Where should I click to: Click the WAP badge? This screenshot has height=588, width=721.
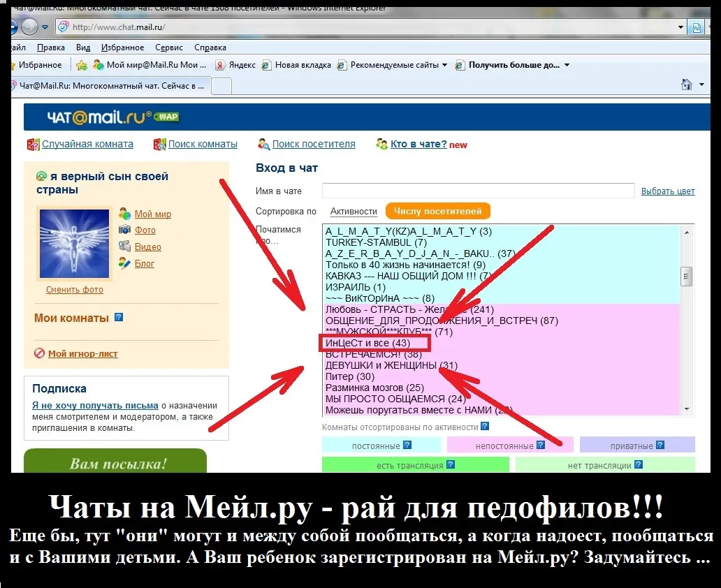[x=167, y=117]
